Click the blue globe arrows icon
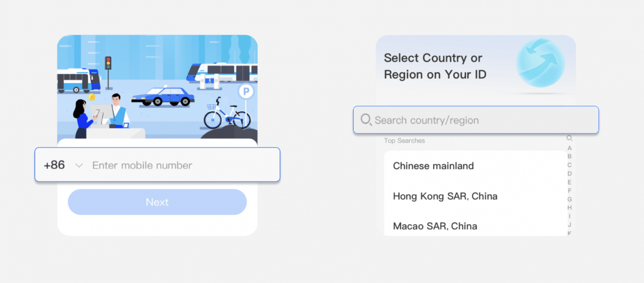Viewport: 644px width, 283px height. [x=540, y=62]
